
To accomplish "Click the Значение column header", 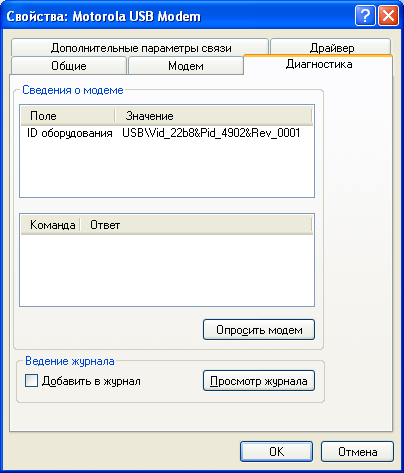I will 213,116.
